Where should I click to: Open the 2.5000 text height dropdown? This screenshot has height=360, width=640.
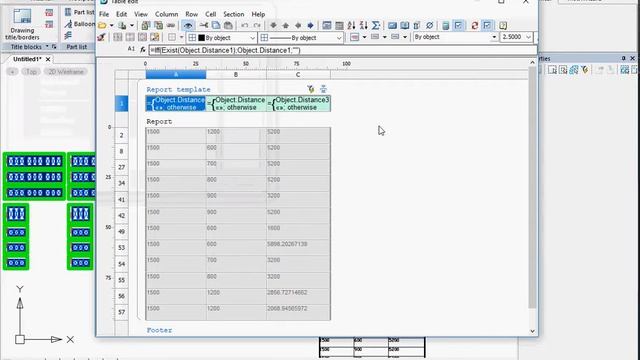click(x=528, y=37)
